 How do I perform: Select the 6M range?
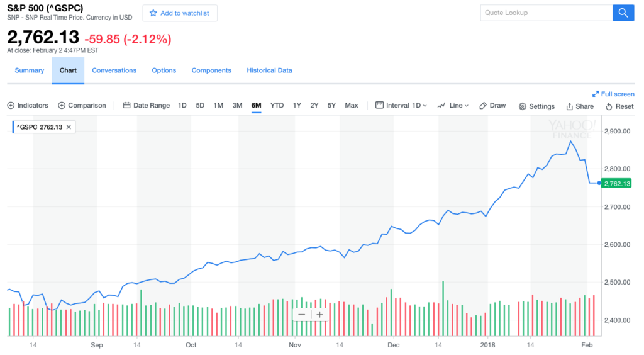click(257, 106)
